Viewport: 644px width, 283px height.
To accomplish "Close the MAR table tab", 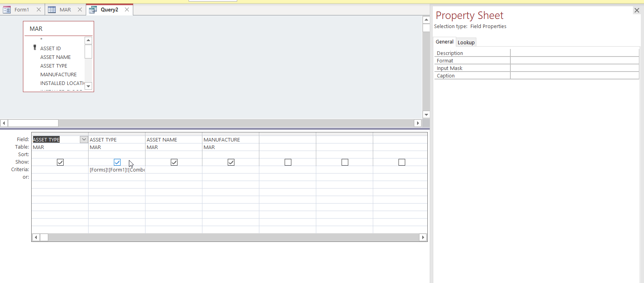I will [80, 10].
